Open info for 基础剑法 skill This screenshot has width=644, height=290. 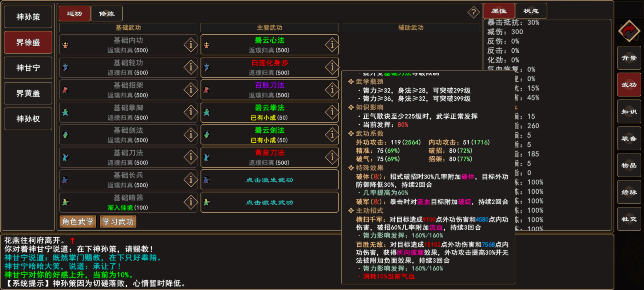pyautogui.click(x=191, y=135)
